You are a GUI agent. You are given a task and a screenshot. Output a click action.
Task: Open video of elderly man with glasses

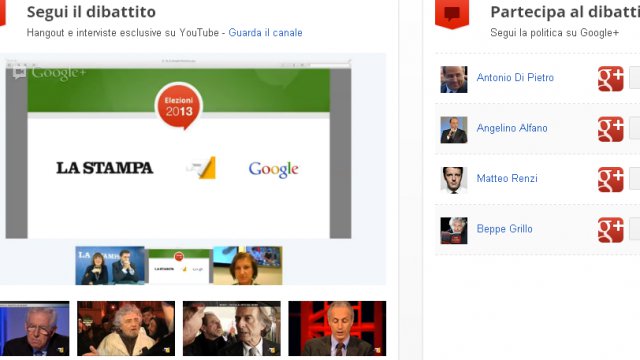[x=34, y=329]
